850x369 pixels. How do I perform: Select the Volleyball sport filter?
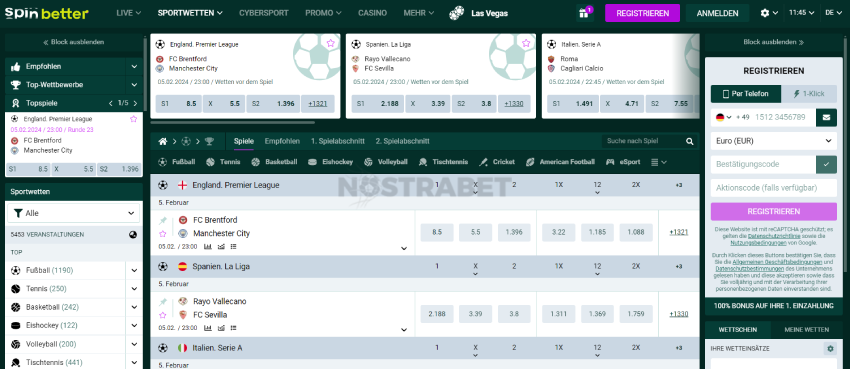coord(385,162)
